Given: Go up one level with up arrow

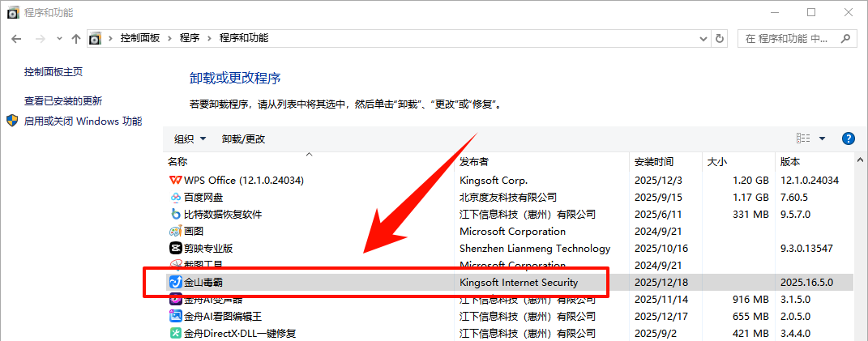Looking at the screenshot, I should pyautogui.click(x=75, y=38).
